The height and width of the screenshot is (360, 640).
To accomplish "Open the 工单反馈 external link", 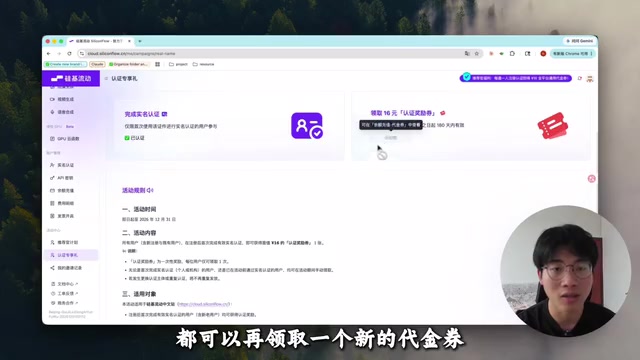I will click(64, 293).
